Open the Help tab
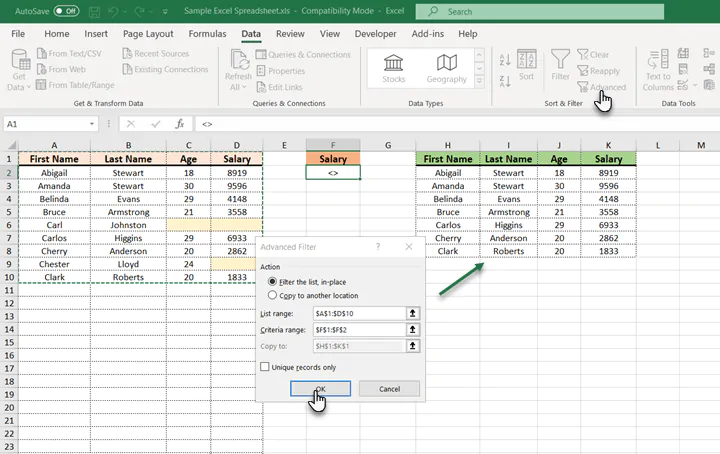 [x=467, y=34]
